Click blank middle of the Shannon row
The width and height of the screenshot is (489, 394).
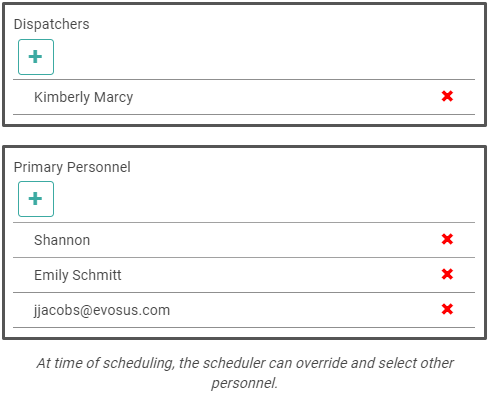click(265, 240)
